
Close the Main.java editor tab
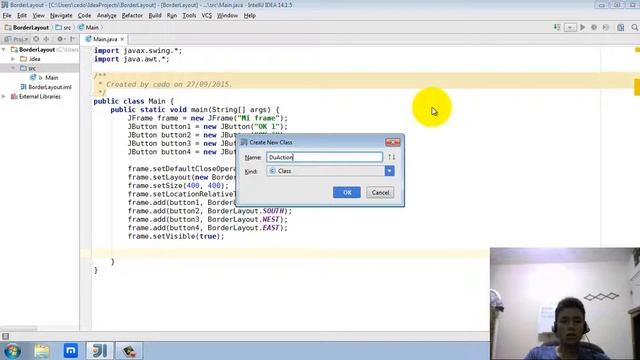(122, 39)
